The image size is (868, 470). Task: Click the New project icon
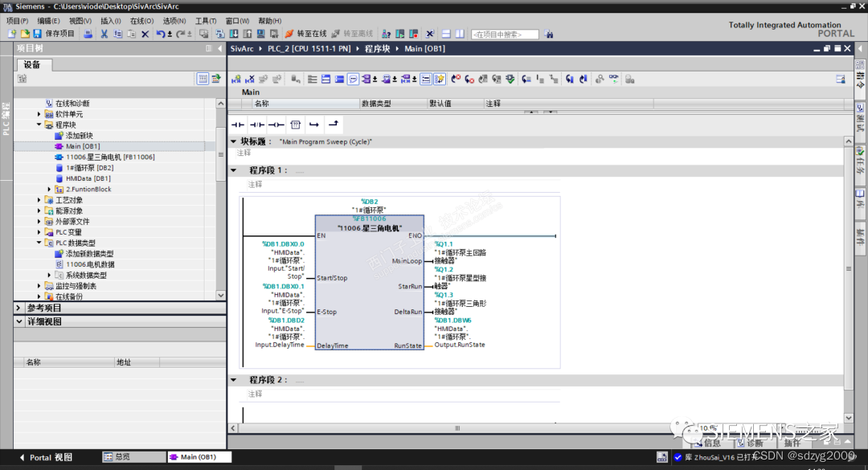(x=12, y=34)
